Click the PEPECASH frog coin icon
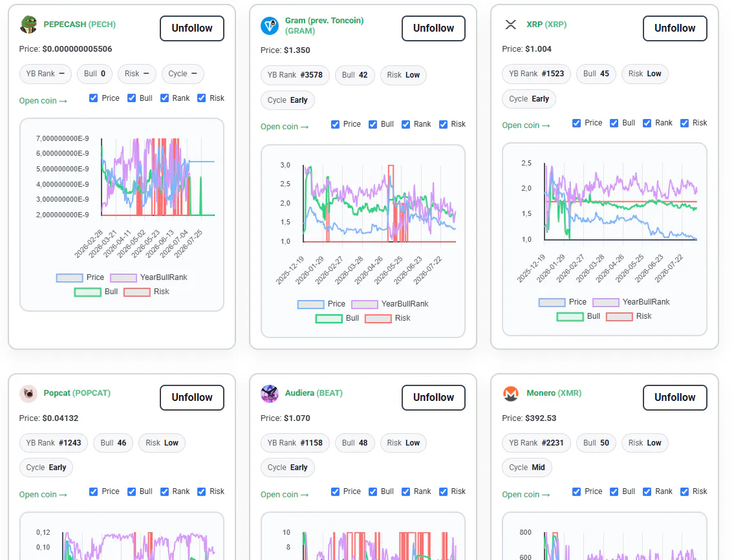Viewport: 734px width, 560px height. (28, 25)
